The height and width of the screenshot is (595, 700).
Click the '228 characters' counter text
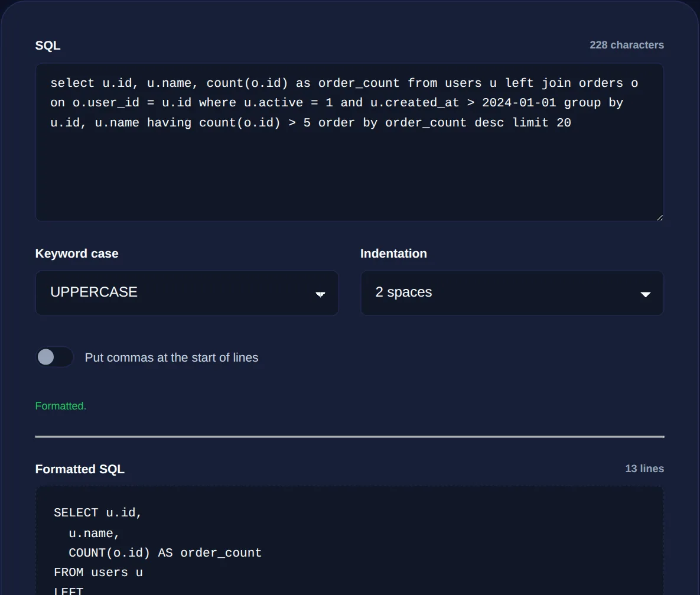(626, 45)
